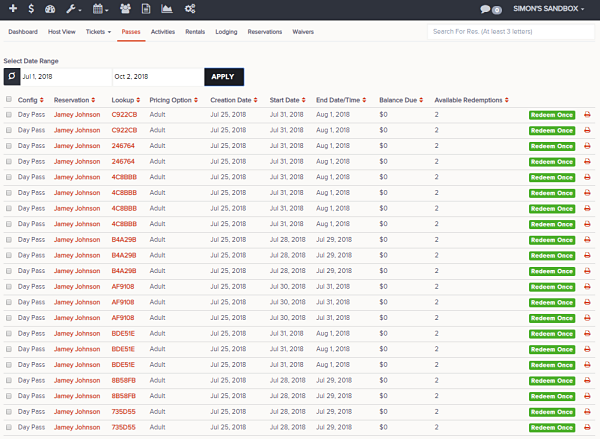Check the second BDE51E row checkbox
Image resolution: width=600 pixels, height=439 pixels.
9,349
